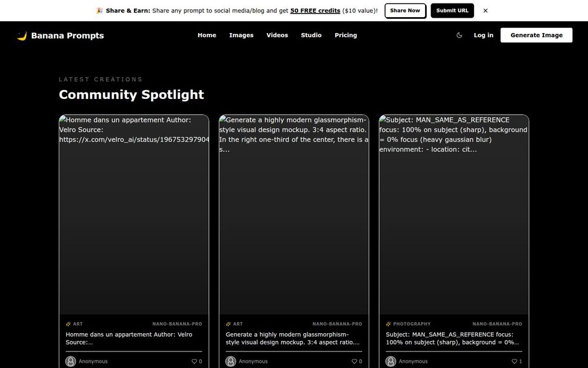Viewport: 588px width, 368px height.
Task: Click NANO-BANANA-PRO label on Homme card
Action: (177, 324)
